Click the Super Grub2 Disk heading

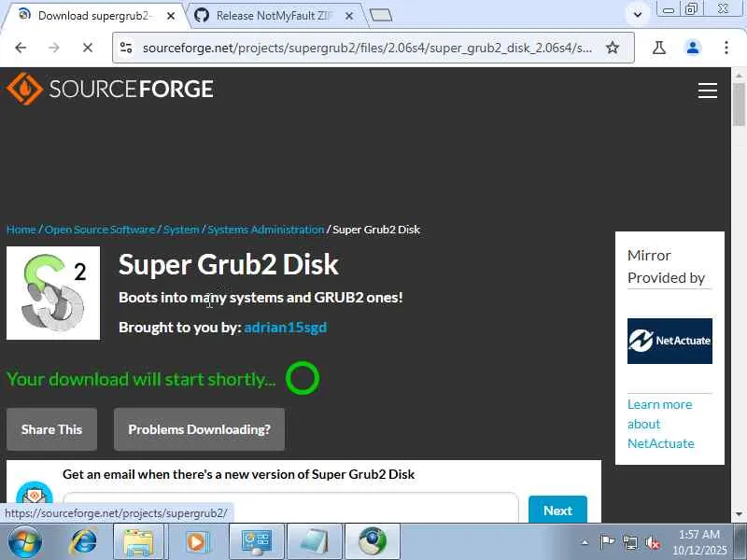[x=229, y=264]
